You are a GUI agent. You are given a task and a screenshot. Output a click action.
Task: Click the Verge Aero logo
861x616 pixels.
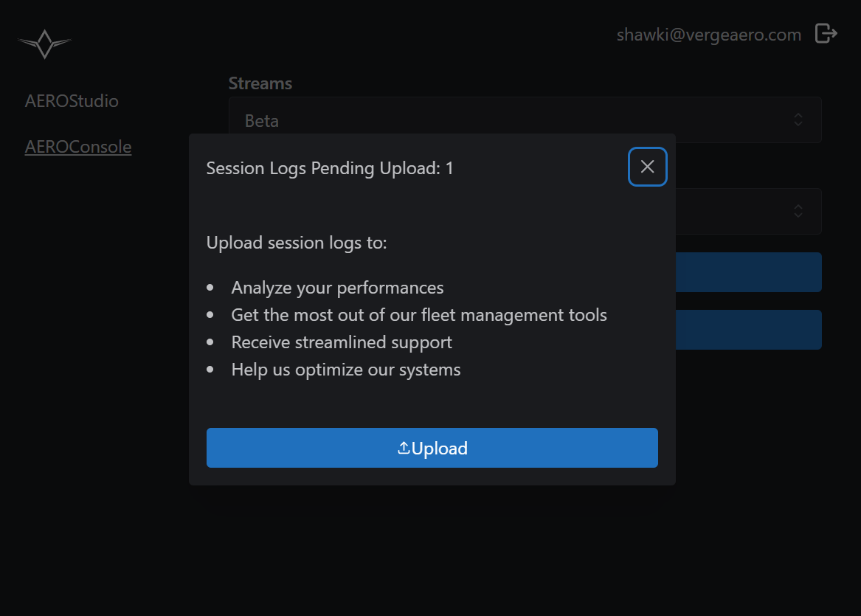pyautogui.click(x=44, y=44)
